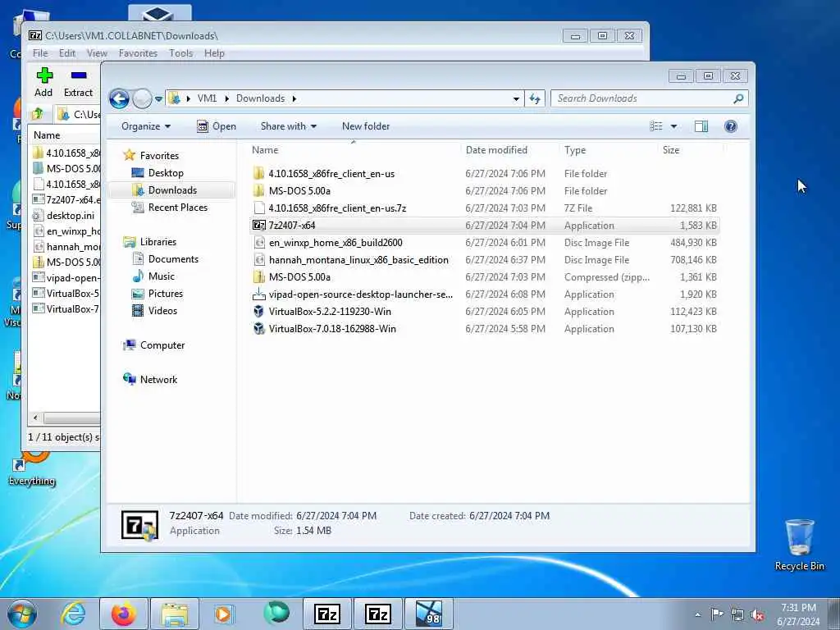Sort by the Type column header
The height and width of the screenshot is (630, 840).
(x=608, y=150)
